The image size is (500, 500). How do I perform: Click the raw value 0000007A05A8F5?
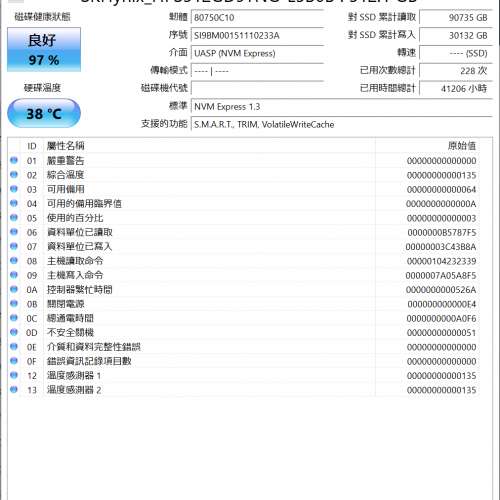(x=441, y=276)
